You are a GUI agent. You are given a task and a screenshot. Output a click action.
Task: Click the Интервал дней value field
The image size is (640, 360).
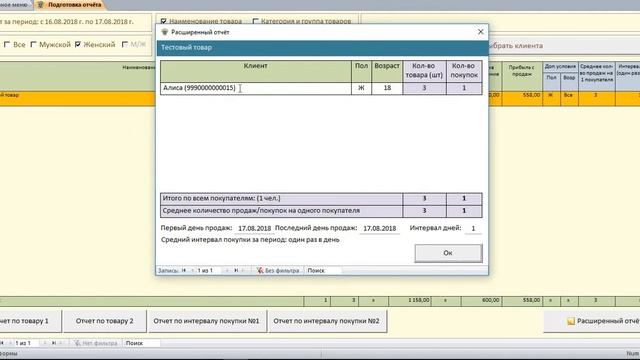pos(473,229)
